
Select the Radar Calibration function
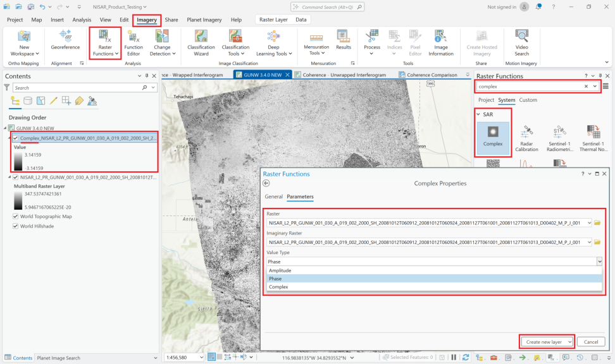pos(526,138)
